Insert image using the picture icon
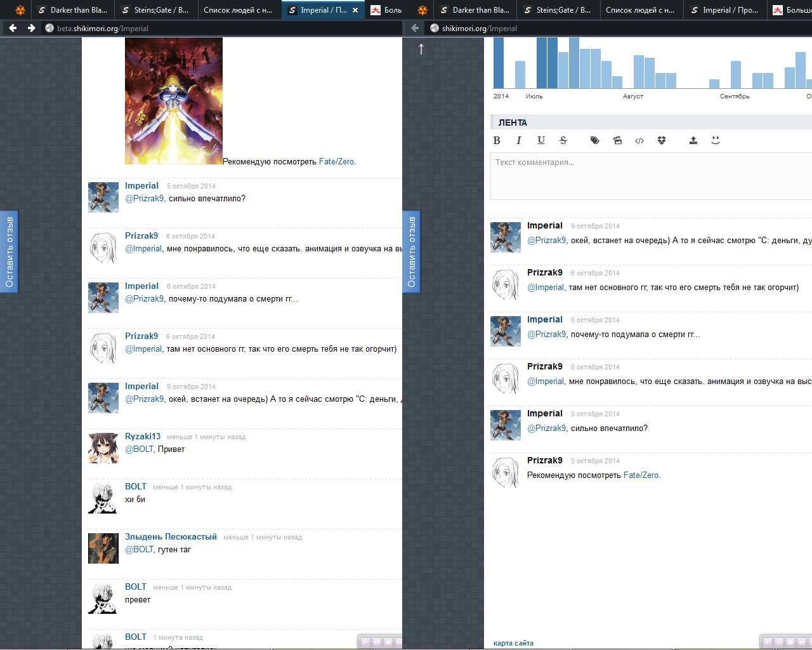 617,140
